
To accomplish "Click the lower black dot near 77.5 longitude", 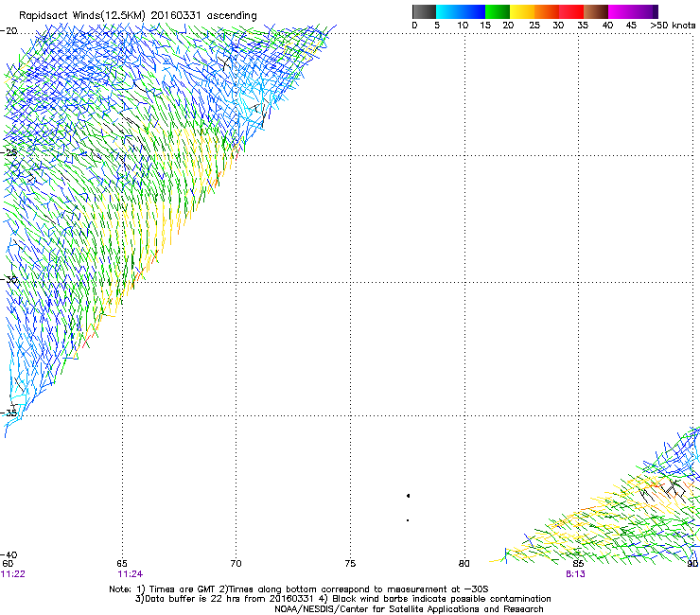I will click(408, 520).
